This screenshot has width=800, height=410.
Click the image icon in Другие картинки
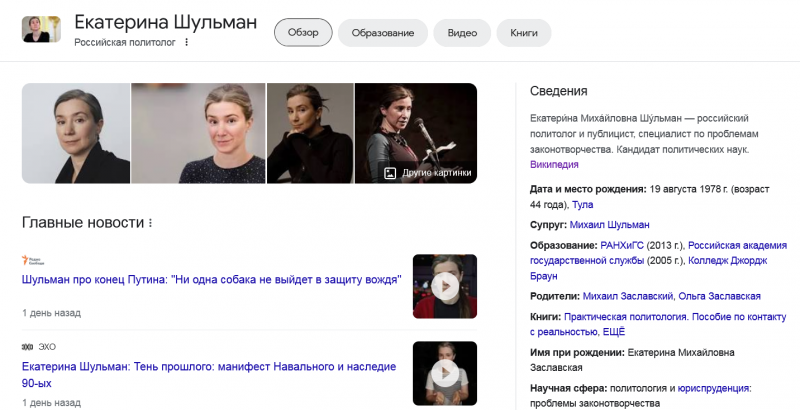(x=390, y=173)
